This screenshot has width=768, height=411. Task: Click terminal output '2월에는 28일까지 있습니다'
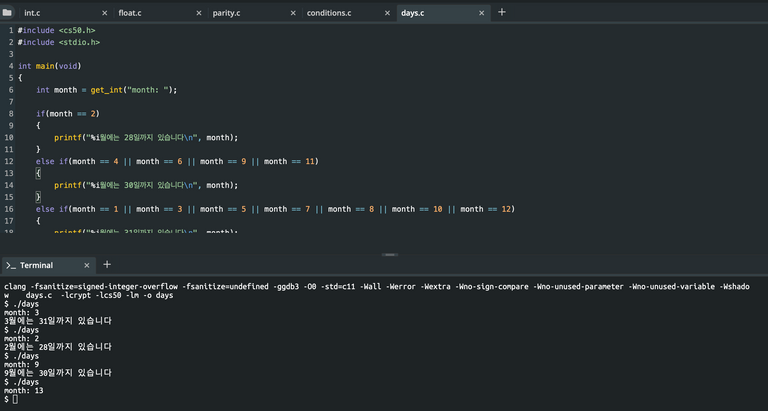click(58, 347)
